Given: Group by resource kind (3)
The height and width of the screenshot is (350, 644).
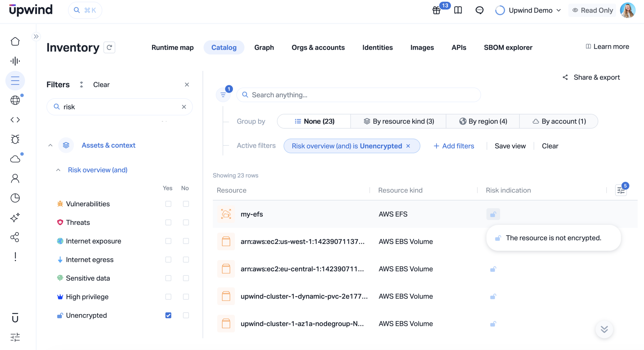Looking at the screenshot, I should point(399,121).
